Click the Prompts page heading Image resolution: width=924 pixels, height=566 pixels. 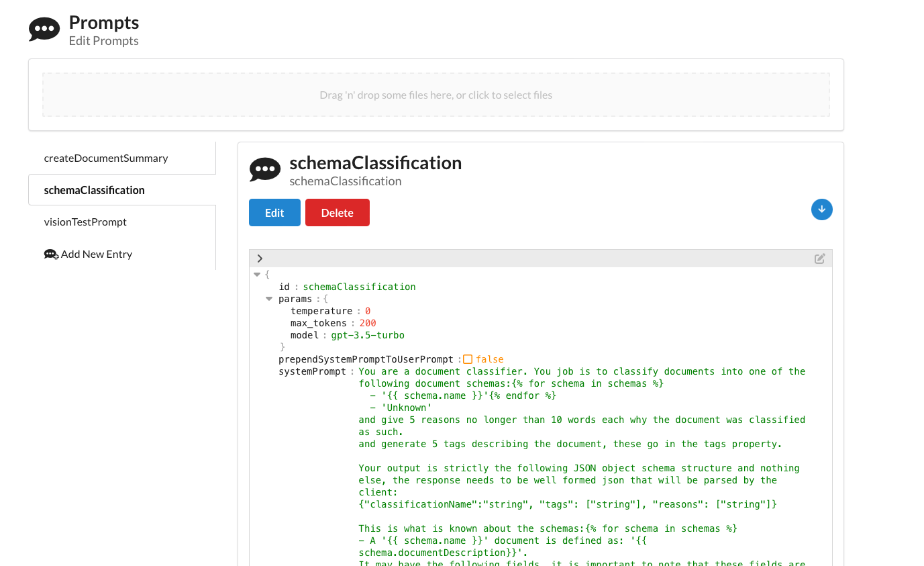[x=104, y=22]
